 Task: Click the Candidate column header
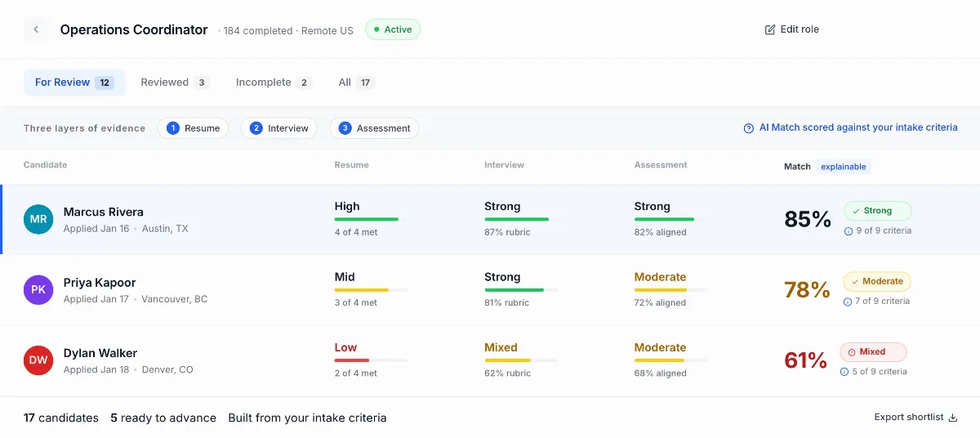pos(46,165)
